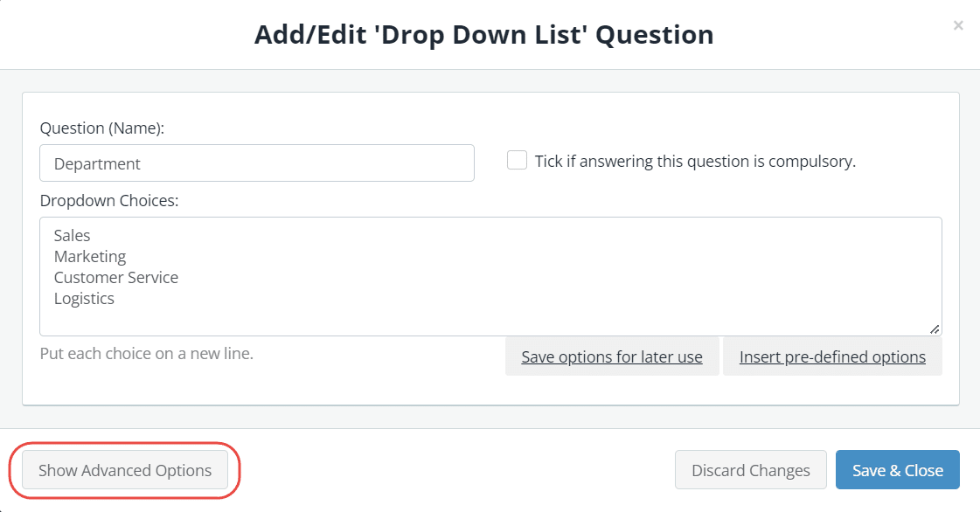This screenshot has width=980, height=512.
Task: Click the Discard Changes button
Action: pyautogui.click(x=751, y=470)
